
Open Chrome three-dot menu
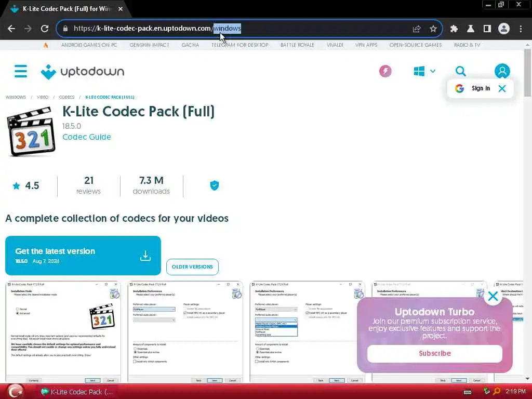point(521,29)
